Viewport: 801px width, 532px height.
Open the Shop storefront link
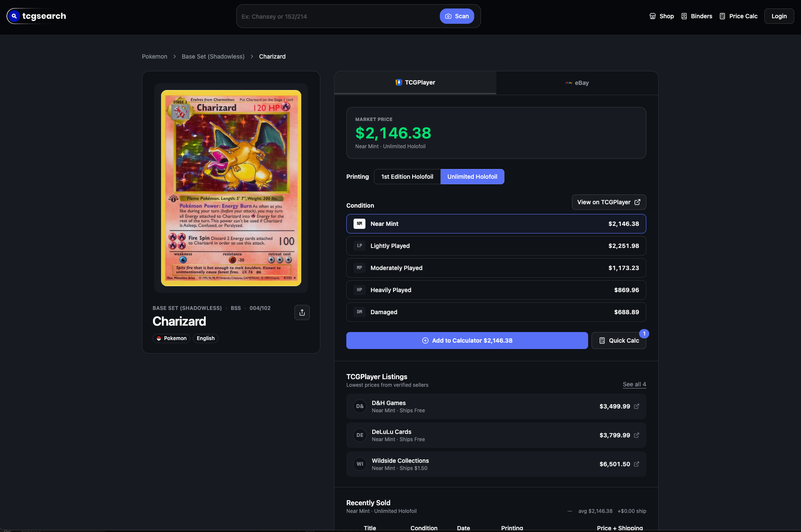pos(662,16)
